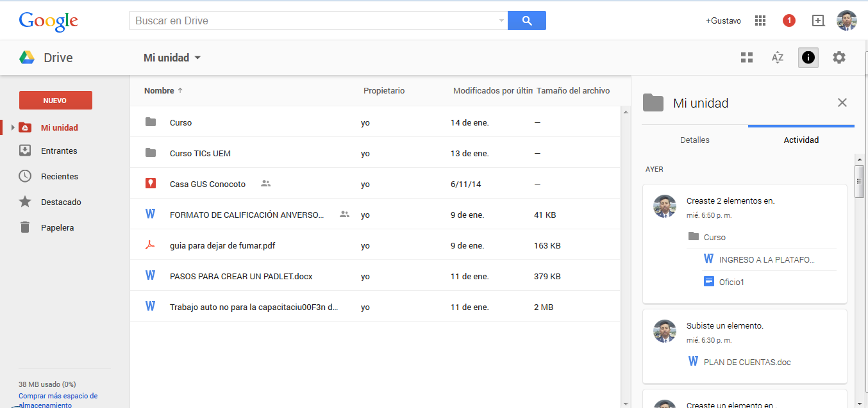Toggle the details info panel
Screen dimensions: 868x408
[808, 57]
